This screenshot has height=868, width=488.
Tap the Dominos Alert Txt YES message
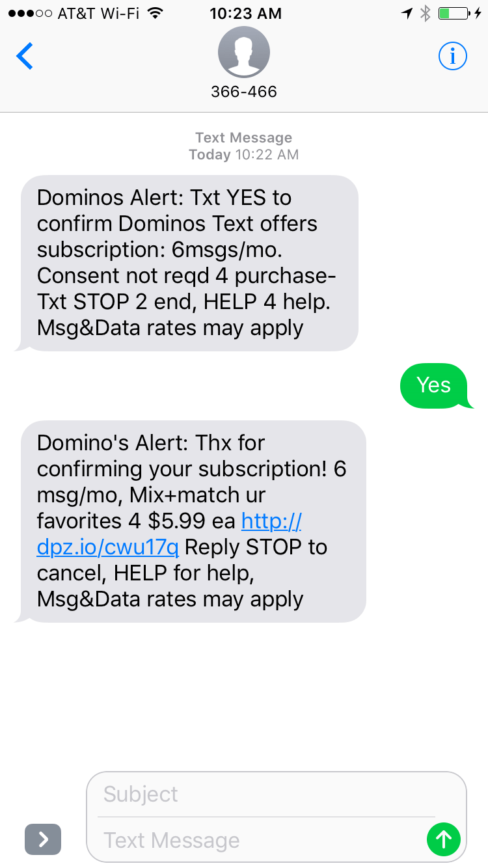click(x=189, y=263)
